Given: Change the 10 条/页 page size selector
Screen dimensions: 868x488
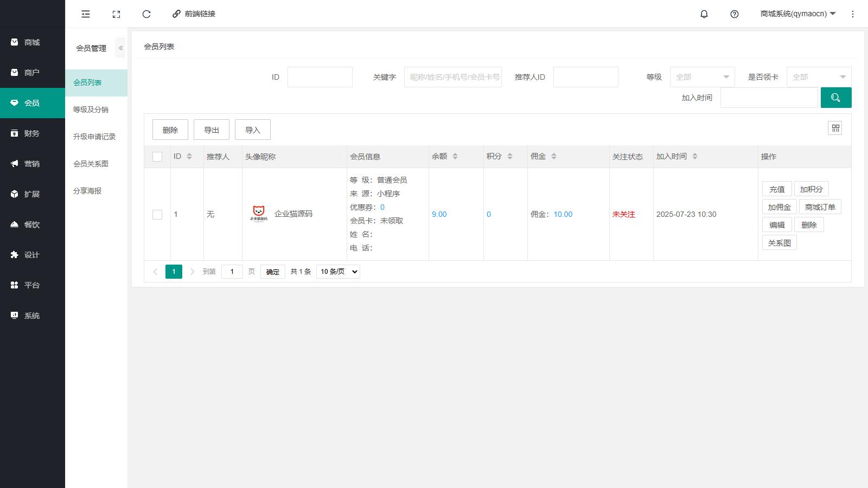Looking at the screenshot, I should 338,272.
